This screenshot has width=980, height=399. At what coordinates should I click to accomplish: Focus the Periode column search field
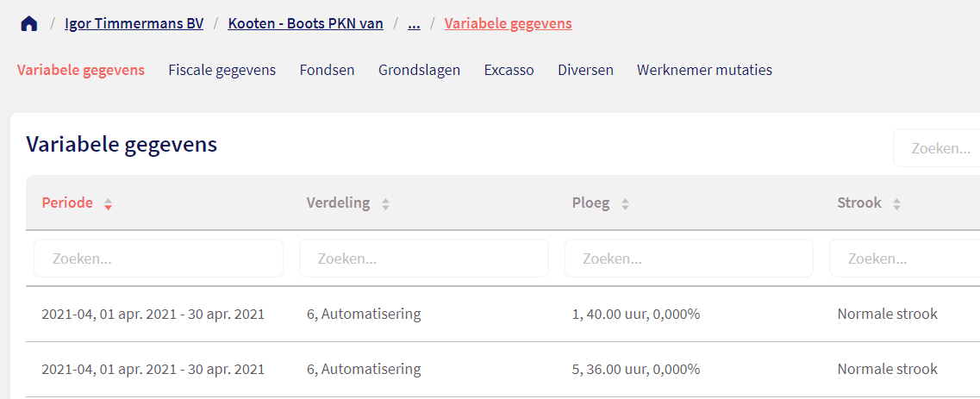159,259
